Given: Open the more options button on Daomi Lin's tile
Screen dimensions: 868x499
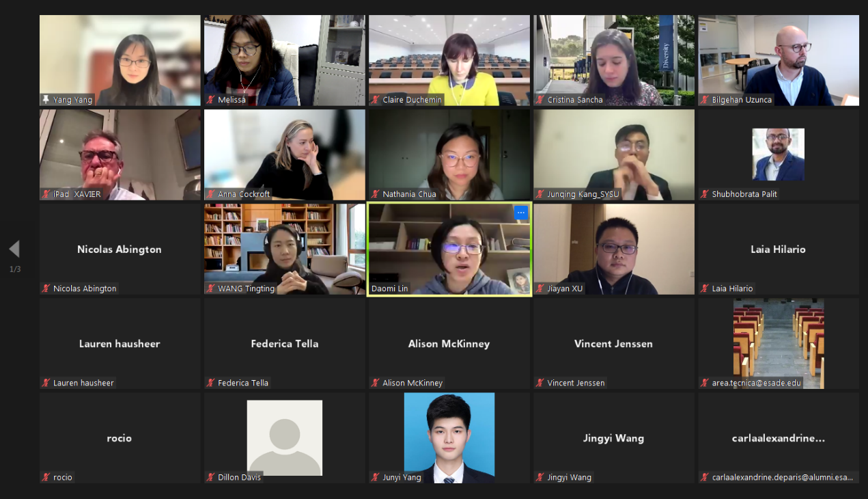Looking at the screenshot, I should (x=521, y=213).
